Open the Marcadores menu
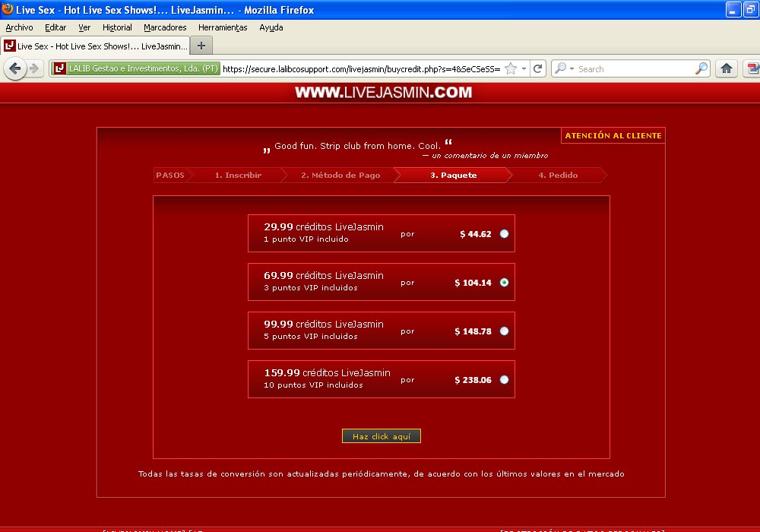 (165, 27)
